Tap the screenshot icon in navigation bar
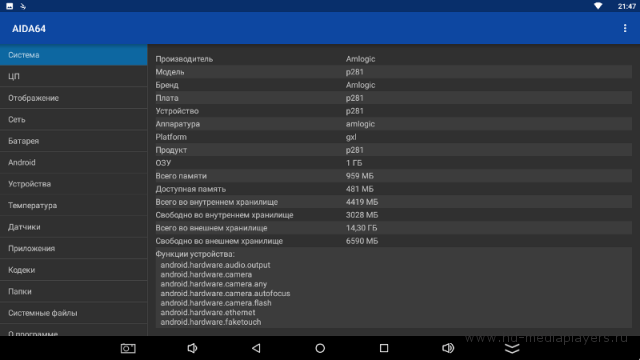This screenshot has width=640, height=360. pos(128,348)
